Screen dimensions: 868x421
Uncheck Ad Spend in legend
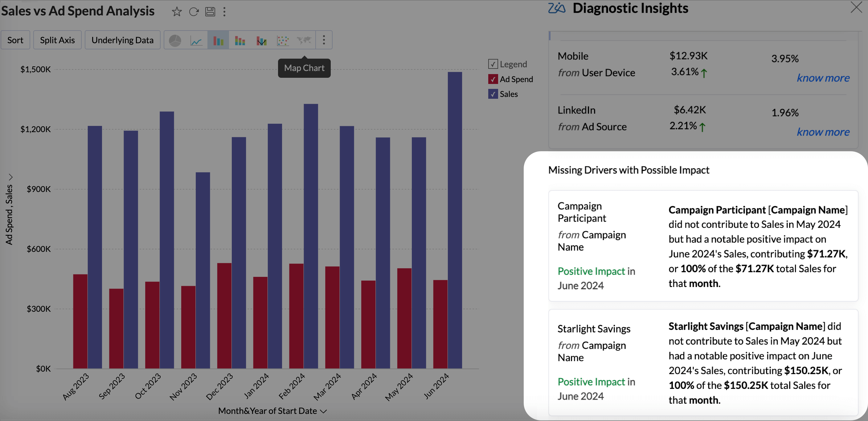(493, 79)
